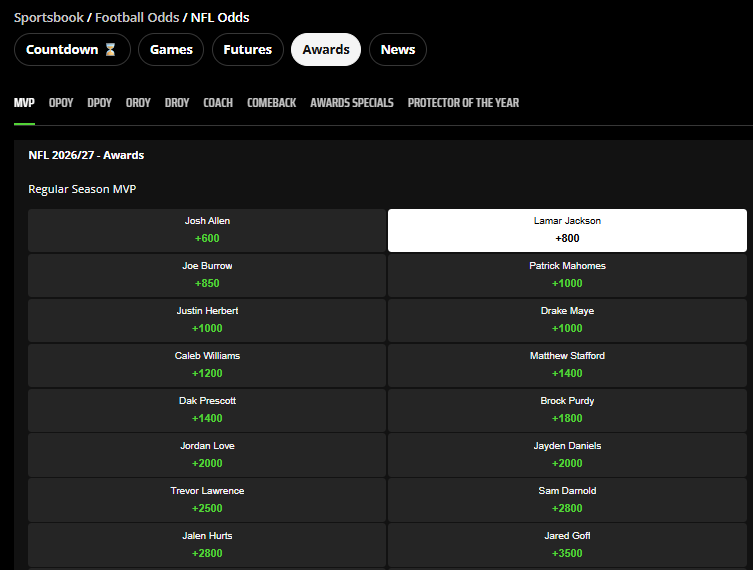Switch to the OROY tab

coord(138,103)
